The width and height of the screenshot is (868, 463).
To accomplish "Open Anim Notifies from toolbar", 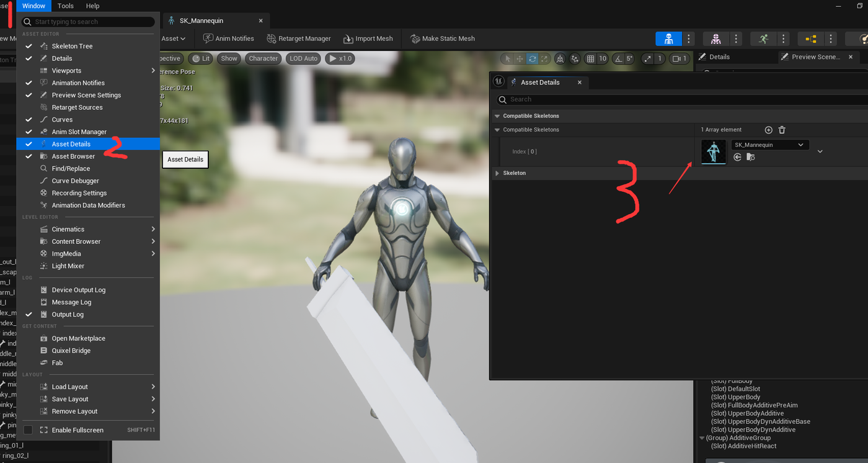I will 229,38.
